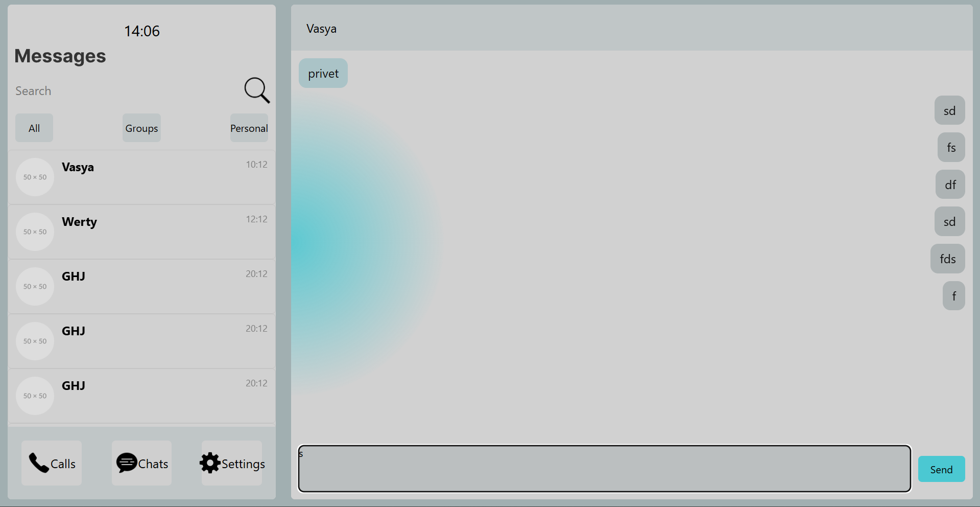980x507 pixels.
Task: Select the sent message 'fs'
Action: coord(951,148)
